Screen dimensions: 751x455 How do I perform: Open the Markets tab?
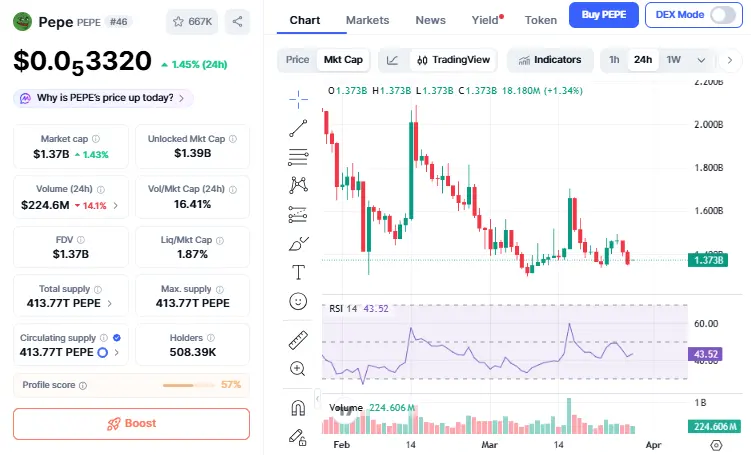[367, 20]
